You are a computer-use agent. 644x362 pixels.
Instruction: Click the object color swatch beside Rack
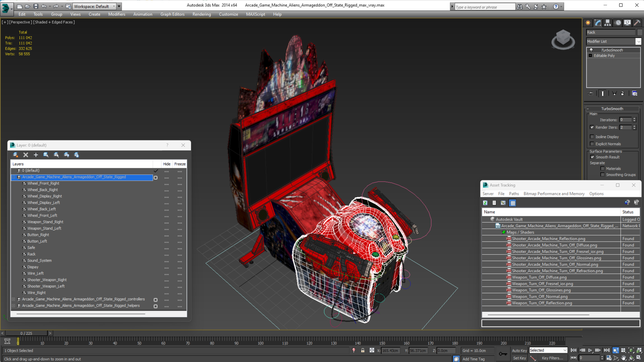point(639,32)
